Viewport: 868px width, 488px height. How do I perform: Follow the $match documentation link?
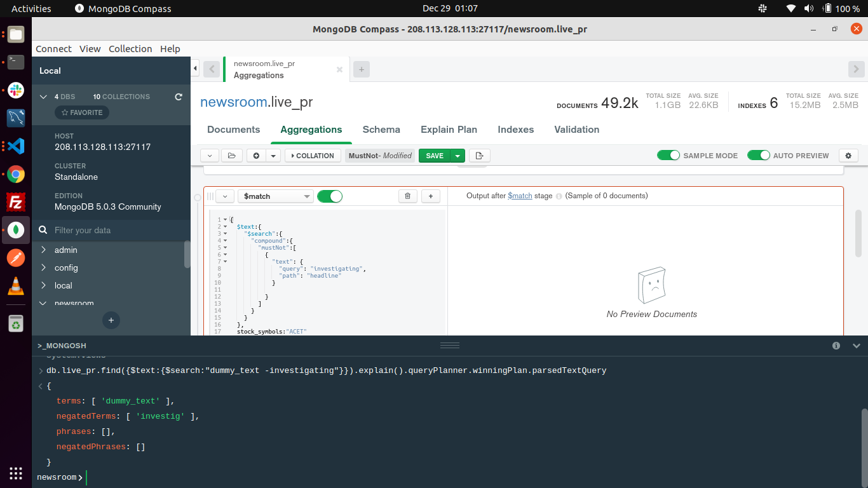[520, 196]
